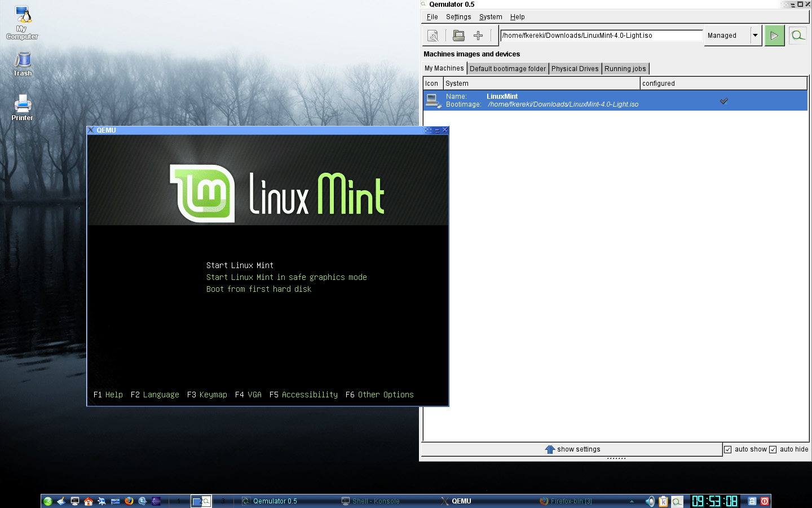Select Start Linux Mint in safe graphics mode
The width and height of the screenshot is (812, 508).
coord(286,277)
